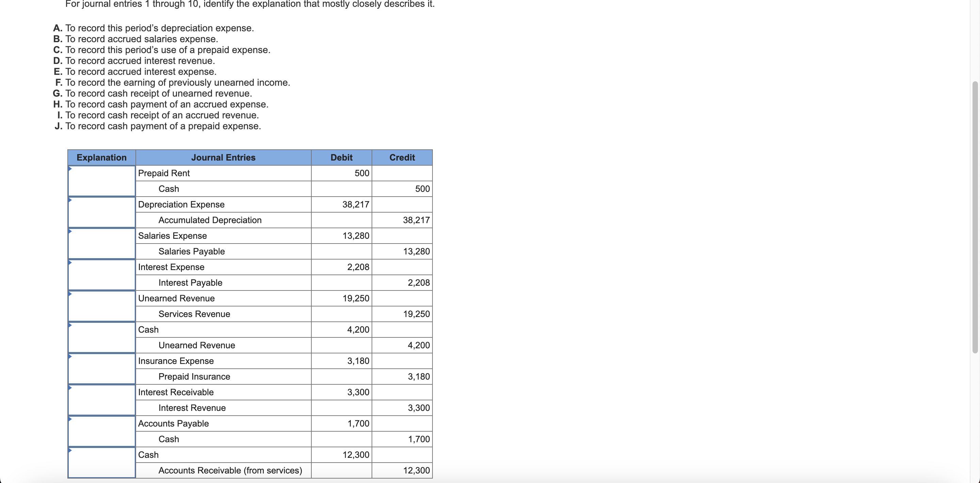Open explanation dropdown for Insurance Expense entry

pos(102,368)
